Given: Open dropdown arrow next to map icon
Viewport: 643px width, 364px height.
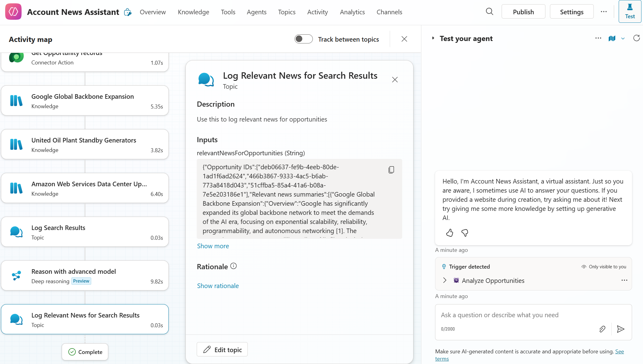Looking at the screenshot, I should [623, 39].
